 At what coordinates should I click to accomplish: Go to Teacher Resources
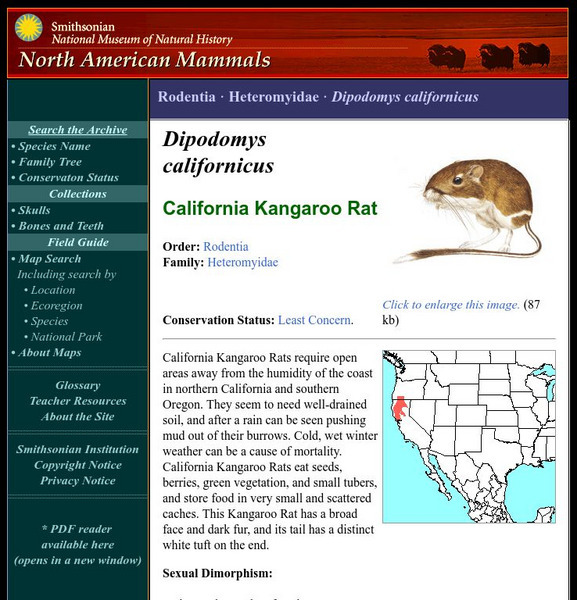point(78,401)
